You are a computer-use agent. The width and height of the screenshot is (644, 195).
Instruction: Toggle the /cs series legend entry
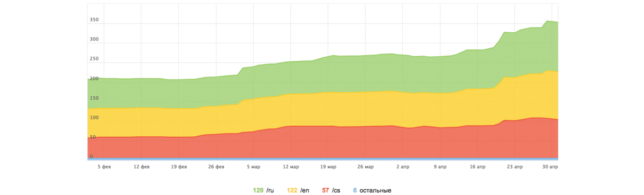(x=331, y=191)
